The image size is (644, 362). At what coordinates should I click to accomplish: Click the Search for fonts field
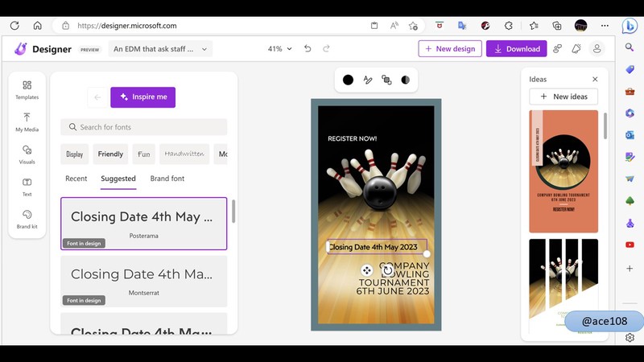(144, 127)
